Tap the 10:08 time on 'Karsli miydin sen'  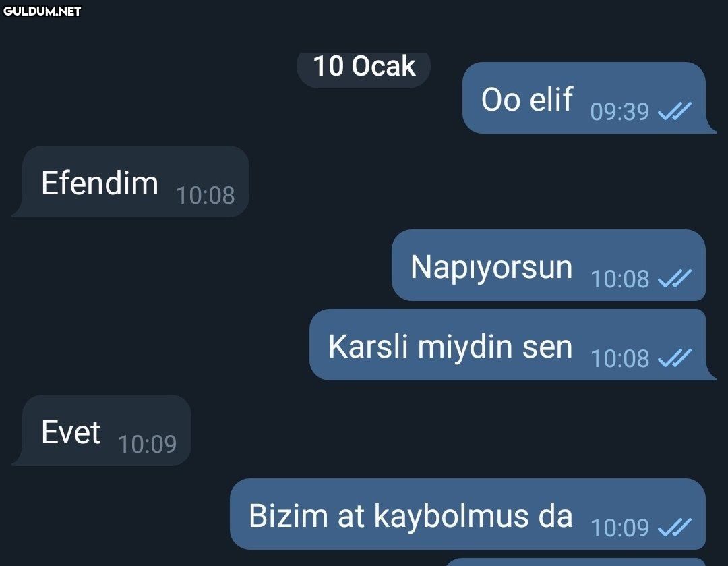point(619,358)
